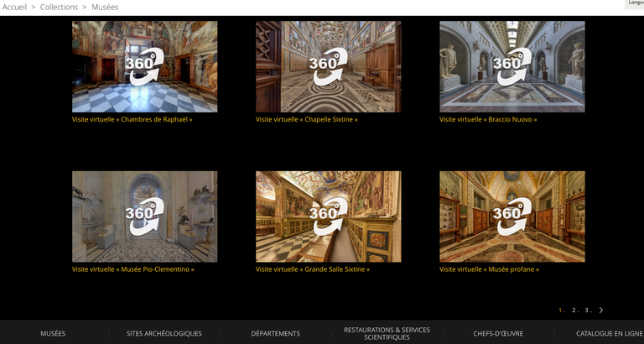Select pagination page 1

click(x=561, y=310)
